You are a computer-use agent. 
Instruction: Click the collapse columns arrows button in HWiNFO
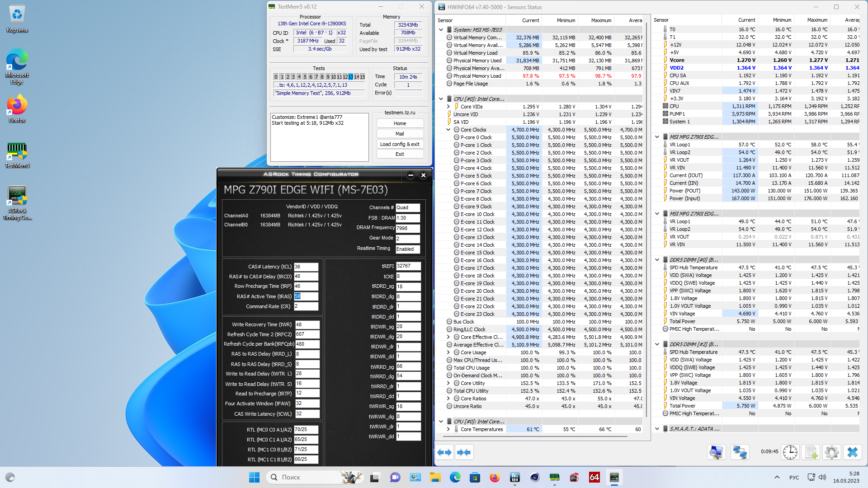tap(464, 452)
